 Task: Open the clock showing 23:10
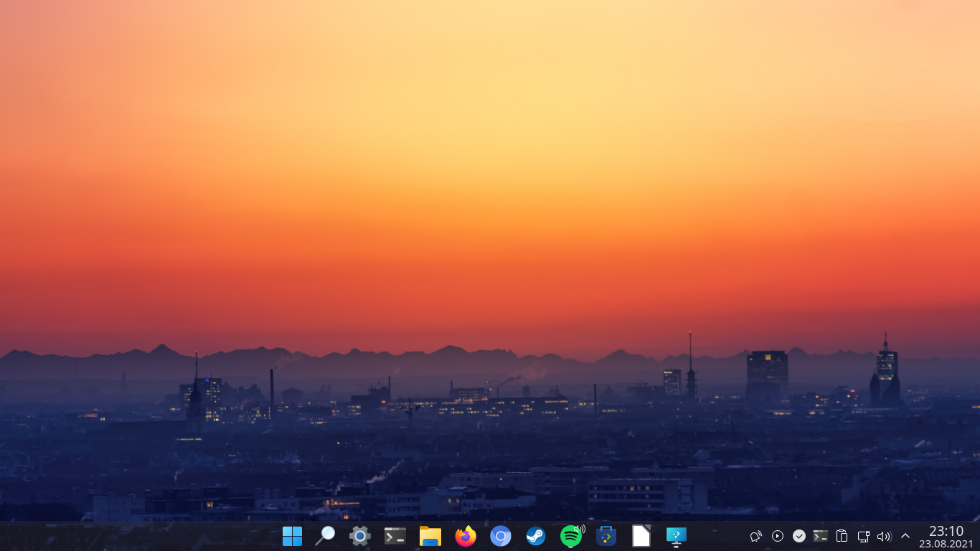[x=946, y=531]
